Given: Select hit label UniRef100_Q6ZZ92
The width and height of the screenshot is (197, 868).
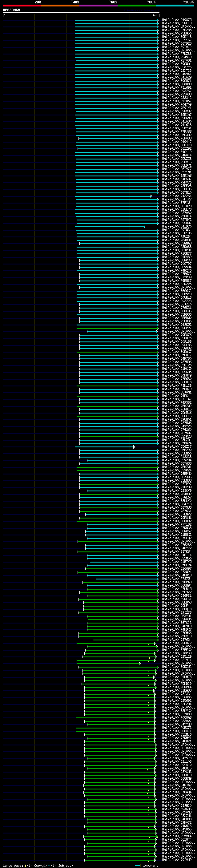Looking at the screenshot, I should [176, 149].
